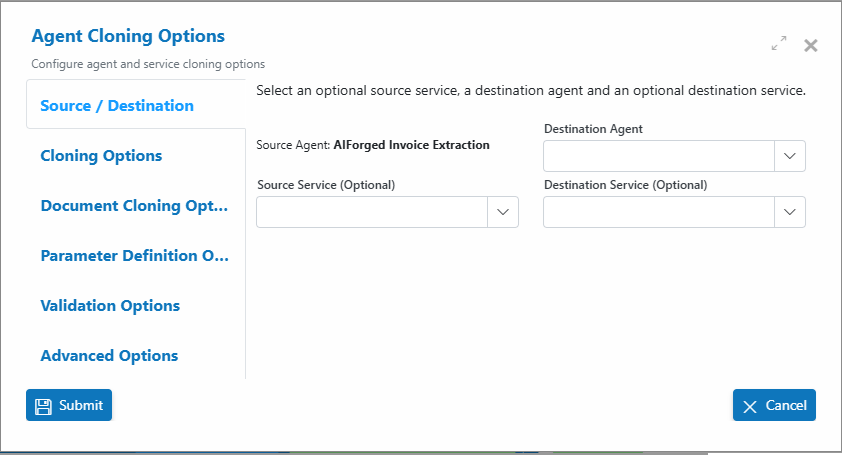This screenshot has width=842, height=455.
Task: Open the Validation Options tab
Action: tap(110, 306)
